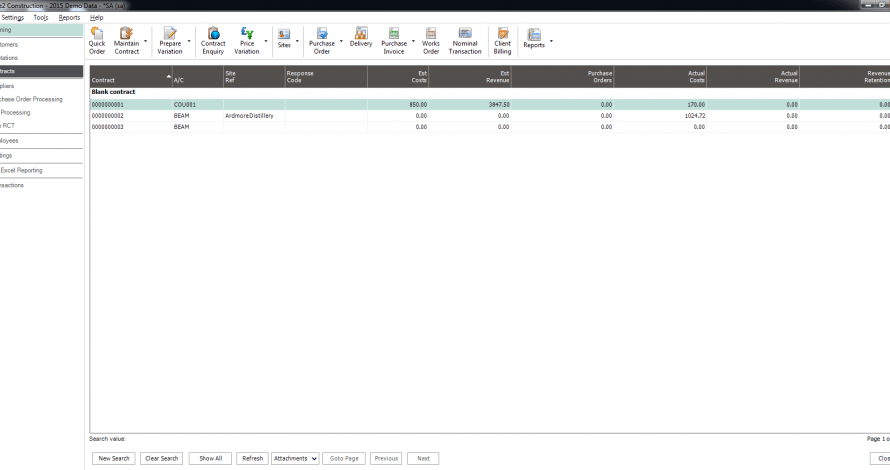Screen dimensions: 890x470
Task: Open Contract Enquiry
Action: click(x=213, y=41)
